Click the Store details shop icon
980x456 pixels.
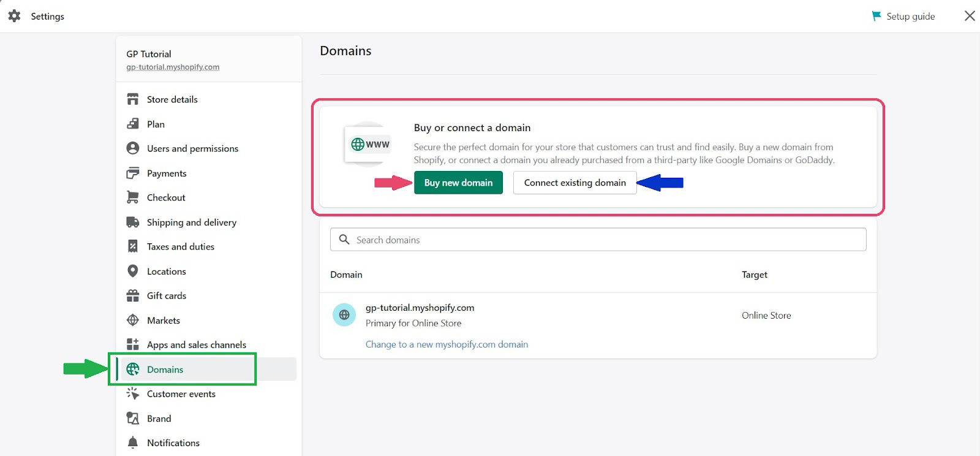(x=132, y=99)
